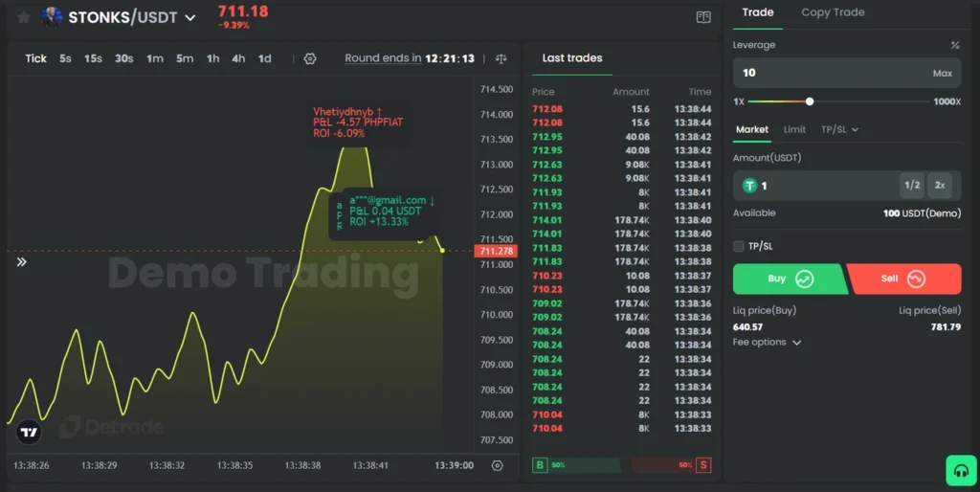This screenshot has width=980, height=492.
Task: Click the green Buy button
Action: point(790,279)
